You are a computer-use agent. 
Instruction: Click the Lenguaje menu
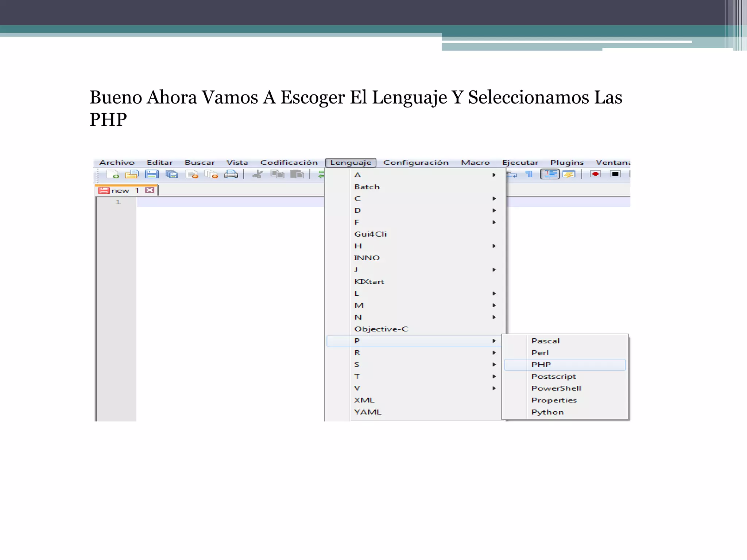(x=351, y=163)
